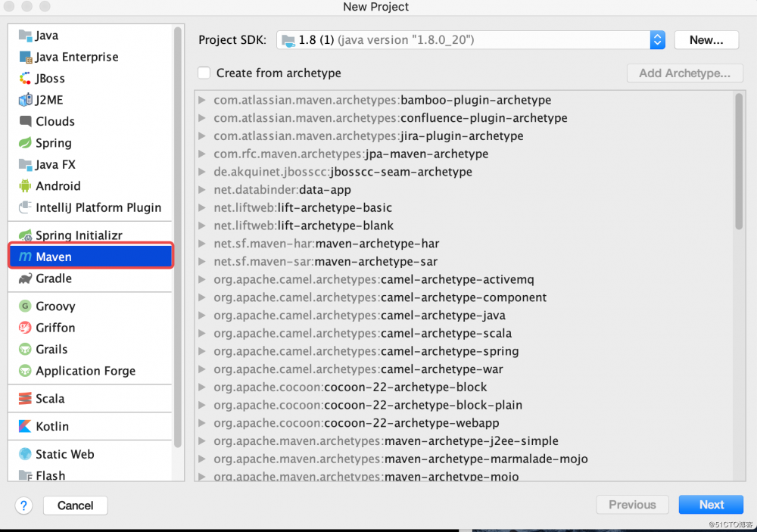Image resolution: width=757 pixels, height=532 pixels.
Task: Choose the Groovy 'G' icon
Action: (x=25, y=306)
